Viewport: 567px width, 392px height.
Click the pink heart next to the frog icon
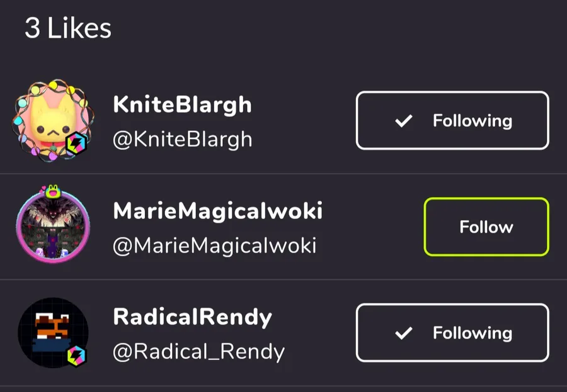click(43, 188)
